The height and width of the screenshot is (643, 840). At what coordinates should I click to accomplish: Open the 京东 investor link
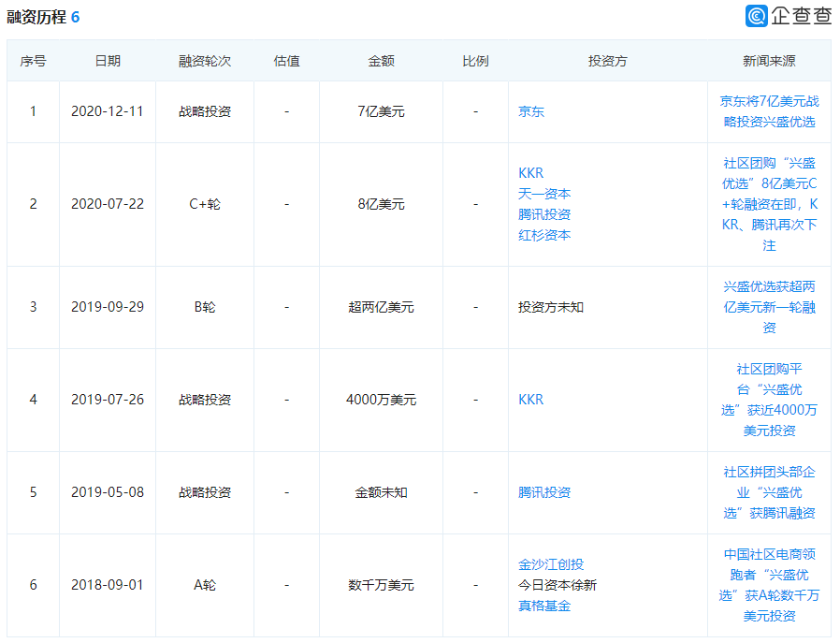click(x=531, y=111)
